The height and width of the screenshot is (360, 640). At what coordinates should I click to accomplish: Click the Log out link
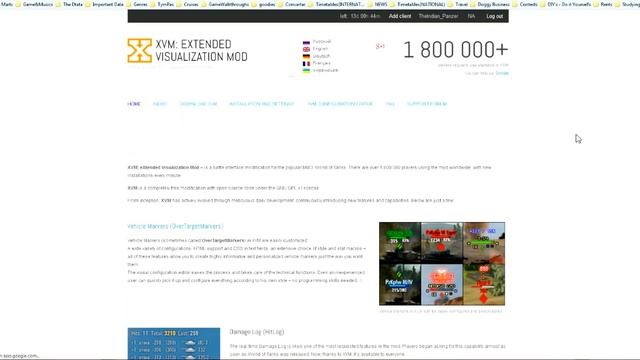pos(494,16)
